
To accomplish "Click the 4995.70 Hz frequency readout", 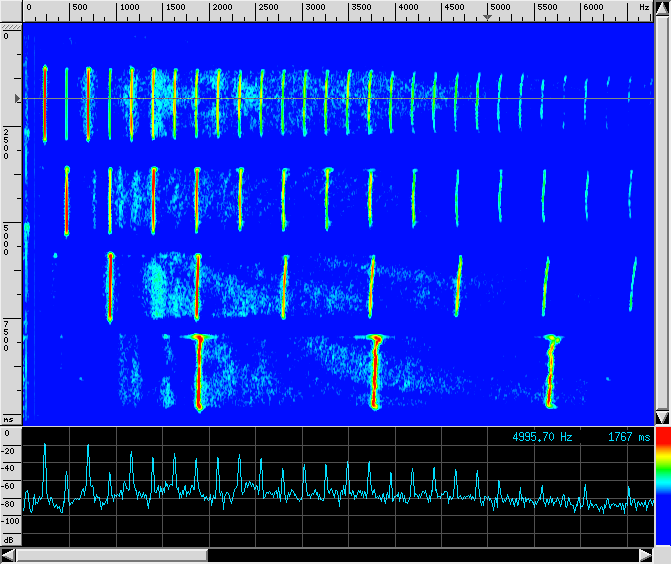I will (x=542, y=437).
